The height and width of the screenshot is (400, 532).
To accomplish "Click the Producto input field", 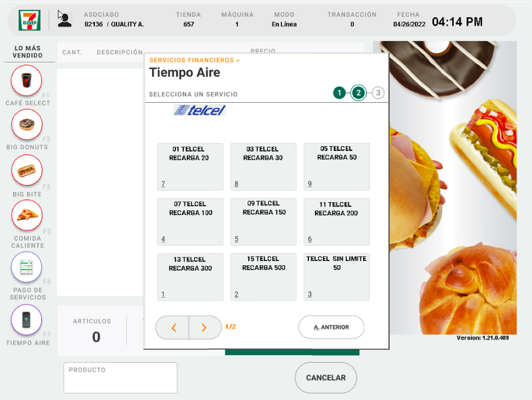I will 121,378.
